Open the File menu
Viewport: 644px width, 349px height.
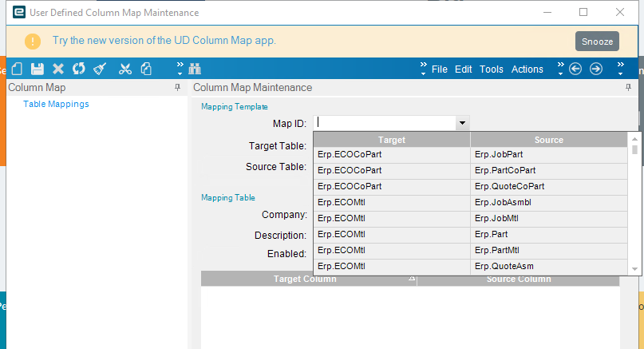[x=440, y=69]
